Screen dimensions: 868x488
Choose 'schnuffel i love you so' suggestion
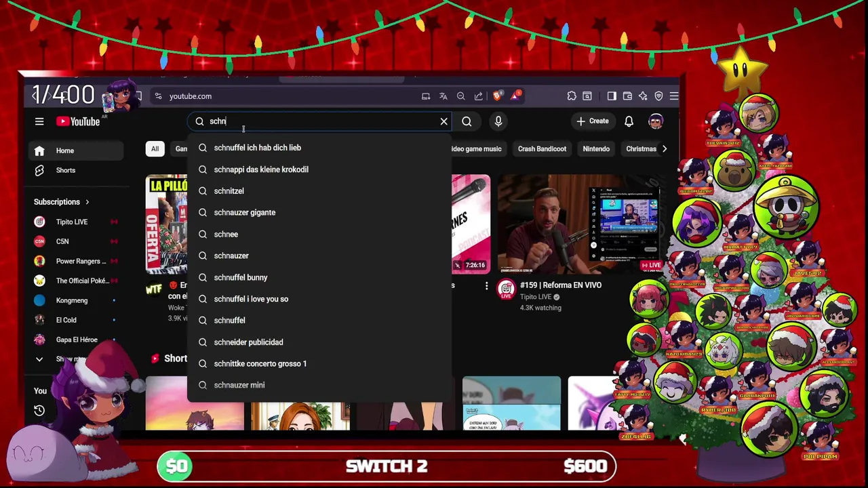click(319, 299)
